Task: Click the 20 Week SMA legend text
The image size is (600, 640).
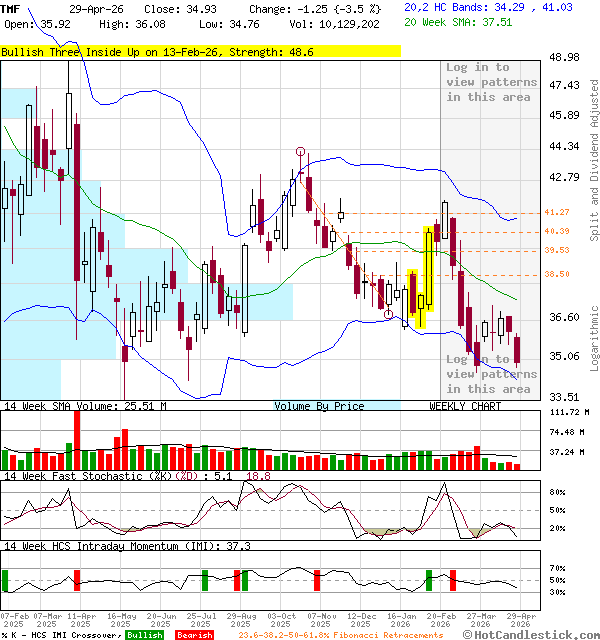Action: pyautogui.click(x=458, y=22)
